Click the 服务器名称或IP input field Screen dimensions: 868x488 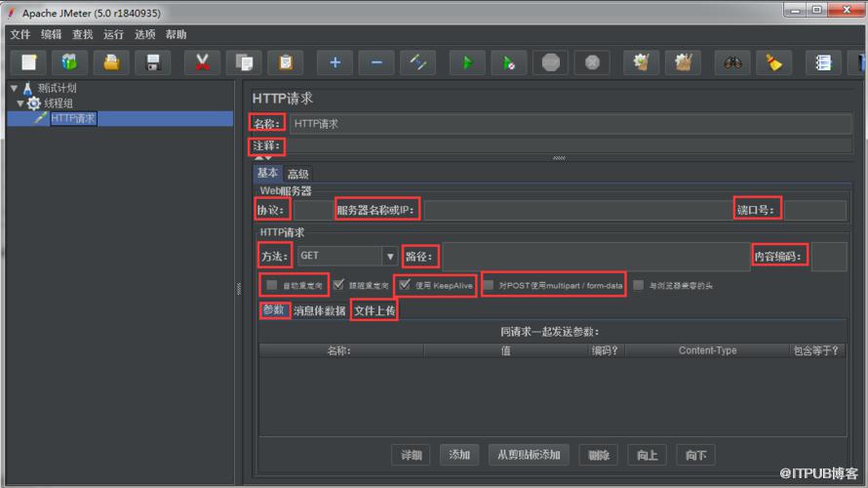point(578,211)
